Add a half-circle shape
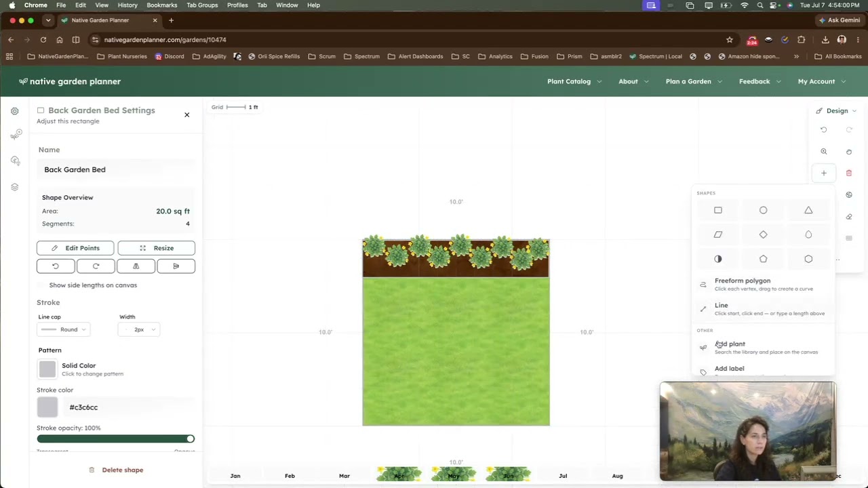Viewport: 868px width, 488px height. 718,259
